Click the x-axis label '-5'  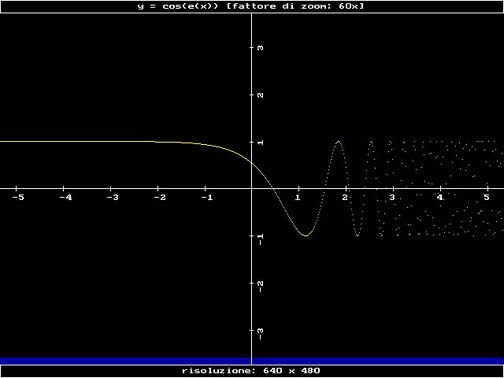(x=18, y=197)
